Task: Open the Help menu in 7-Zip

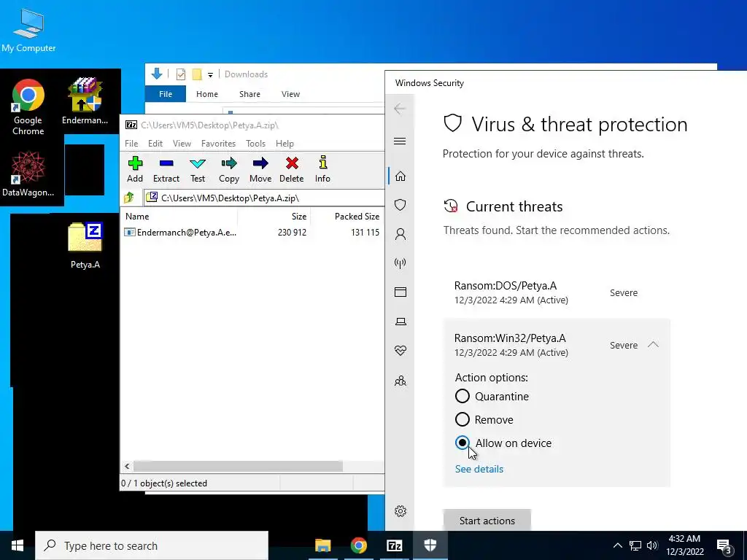Action: coord(285,144)
